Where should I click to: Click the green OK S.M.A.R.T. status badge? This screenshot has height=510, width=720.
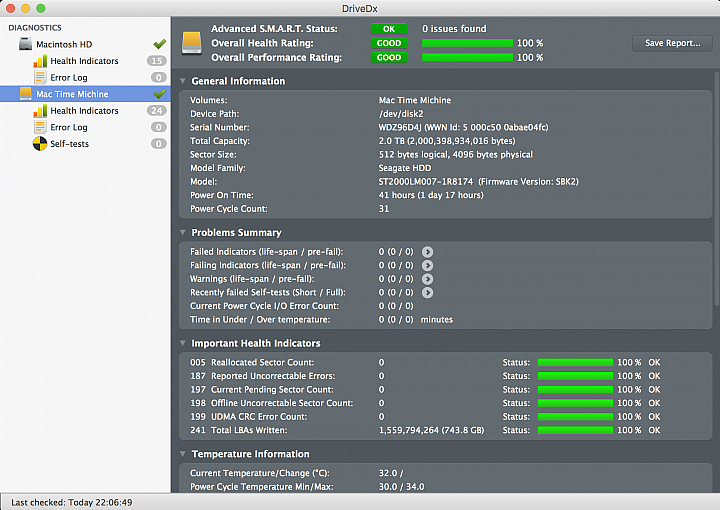pyautogui.click(x=389, y=28)
